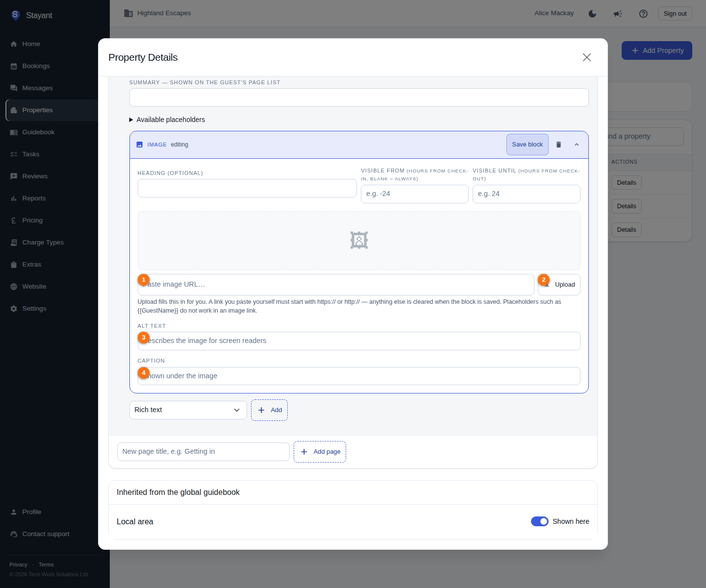706x588 pixels.
Task: Focus the Visible until hours field
Action: 527,194
